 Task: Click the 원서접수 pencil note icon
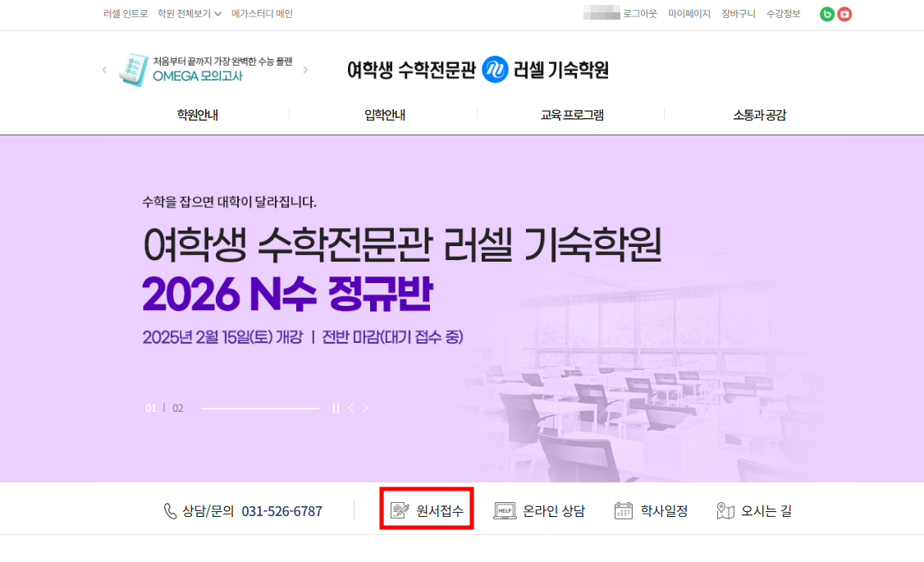400,510
